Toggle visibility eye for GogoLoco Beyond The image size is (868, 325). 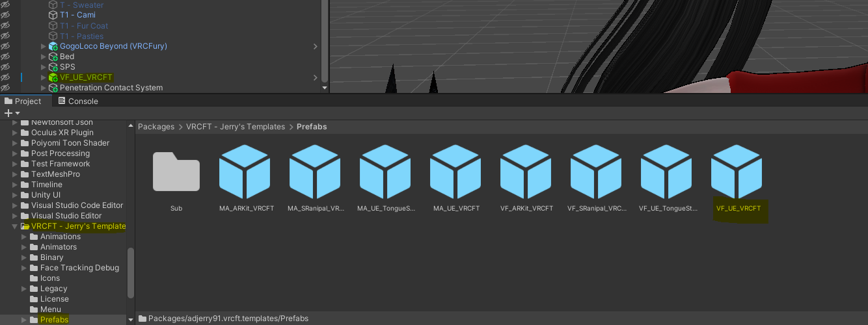pos(5,46)
